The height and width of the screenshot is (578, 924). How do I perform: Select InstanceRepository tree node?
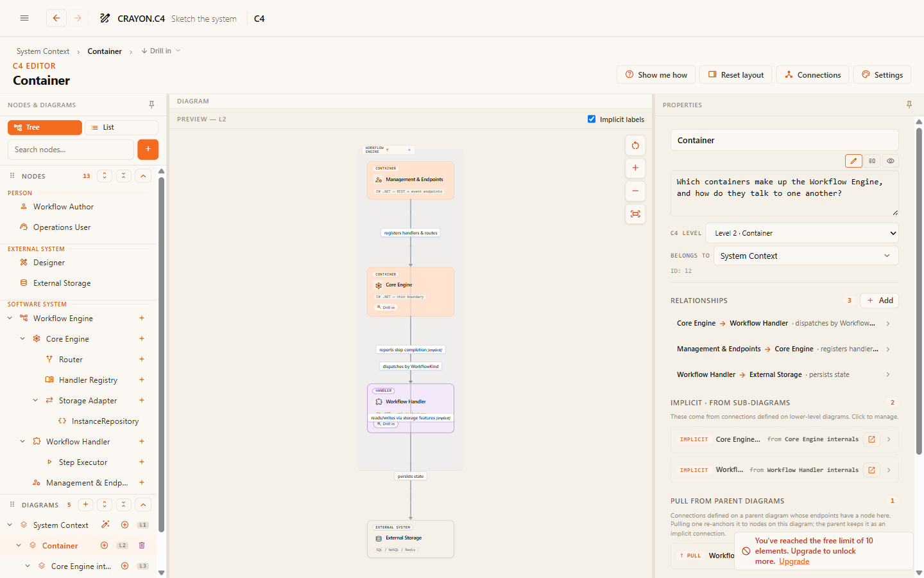(105, 421)
